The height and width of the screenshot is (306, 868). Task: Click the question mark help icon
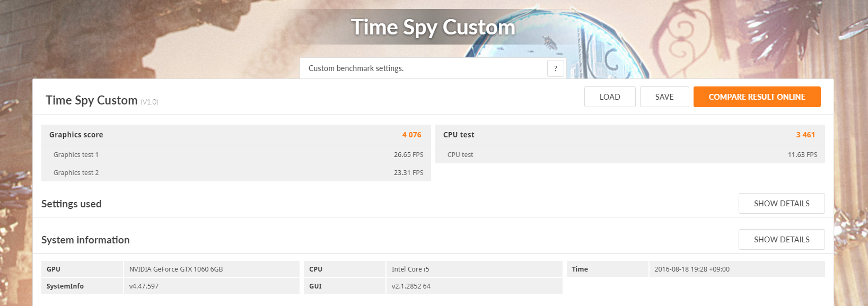[555, 68]
